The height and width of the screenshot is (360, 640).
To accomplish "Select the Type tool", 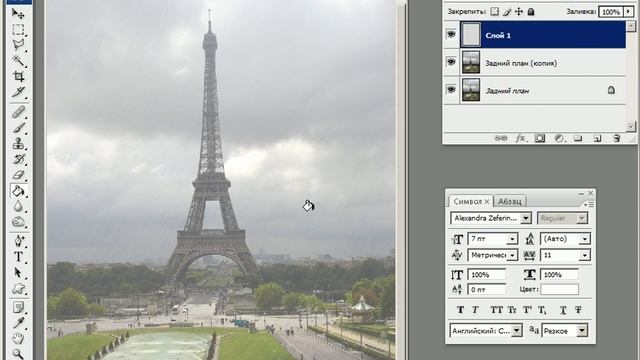I will [18, 257].
